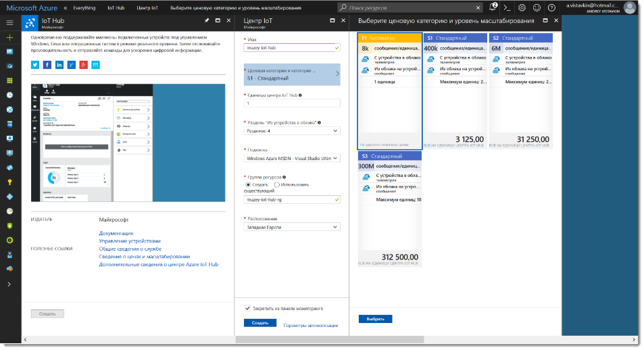Open portal settings gear icon
The height and width of the screenshot is (350, 644).
[522, 7]
